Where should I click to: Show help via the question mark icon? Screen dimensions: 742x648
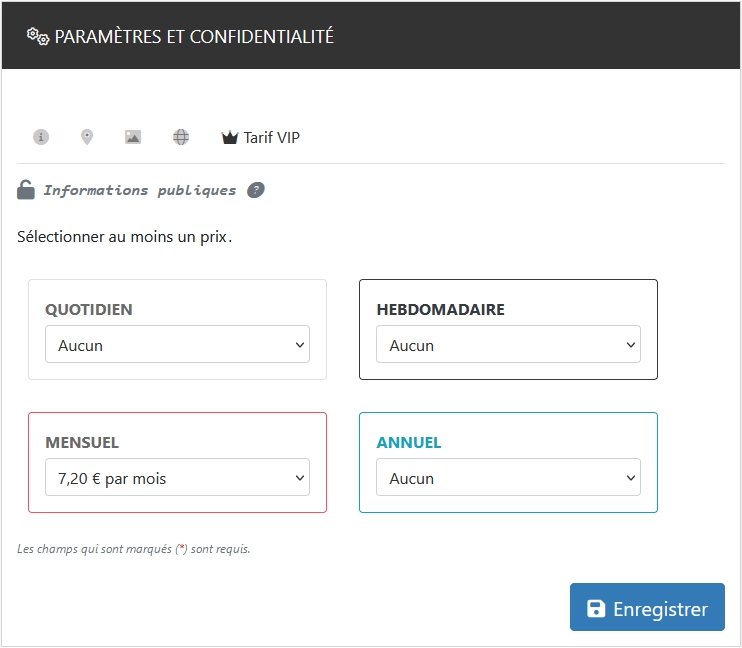click(256, 190)
